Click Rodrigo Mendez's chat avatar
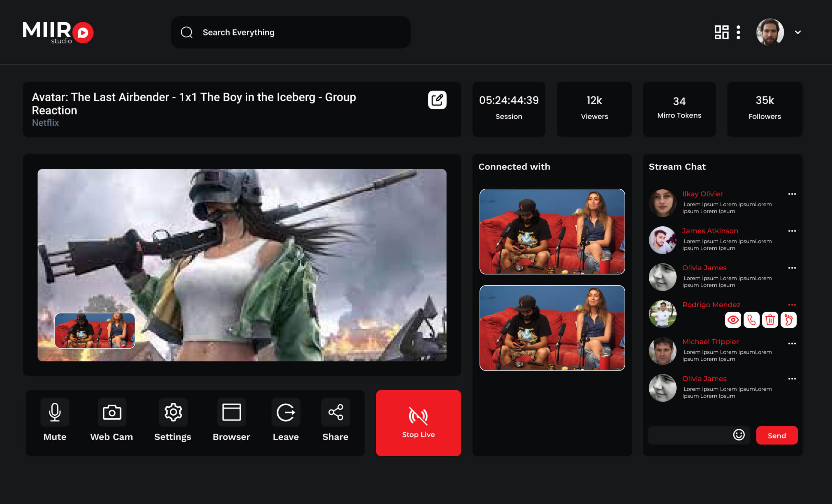832x504 pixels. [x=662, y=314]
